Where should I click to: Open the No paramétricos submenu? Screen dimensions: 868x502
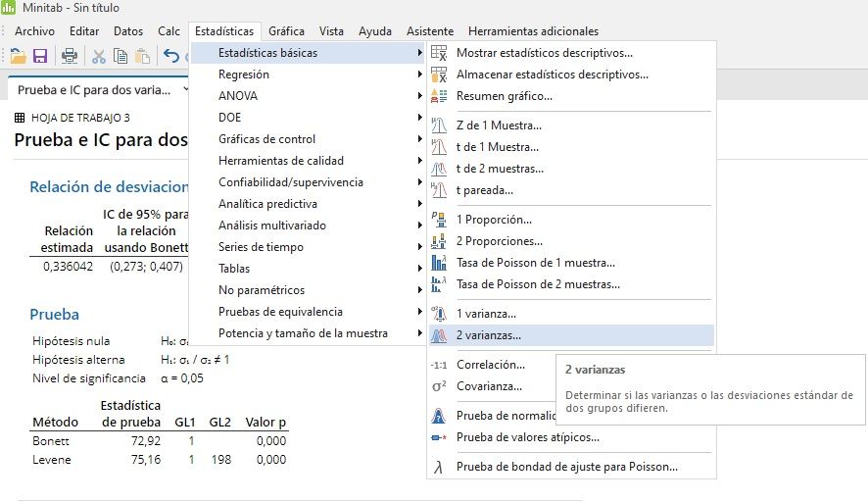[x=307, y=290]
